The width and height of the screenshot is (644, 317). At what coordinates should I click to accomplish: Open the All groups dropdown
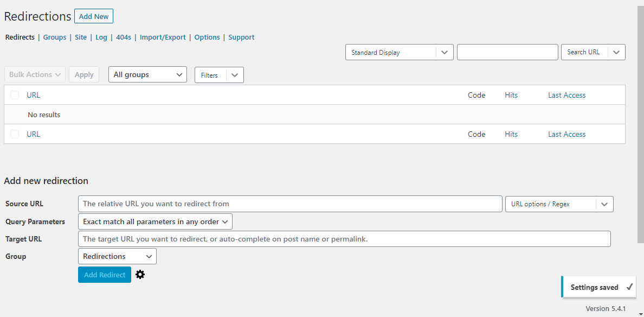pyautogui.click(x=147, y=74)
